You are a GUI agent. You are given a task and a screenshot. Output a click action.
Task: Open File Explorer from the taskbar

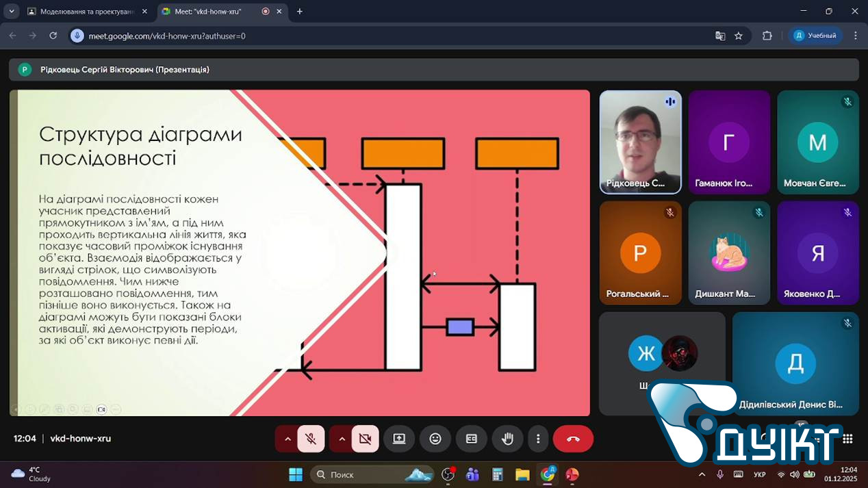pyautogui.click(x=522, y=474)
